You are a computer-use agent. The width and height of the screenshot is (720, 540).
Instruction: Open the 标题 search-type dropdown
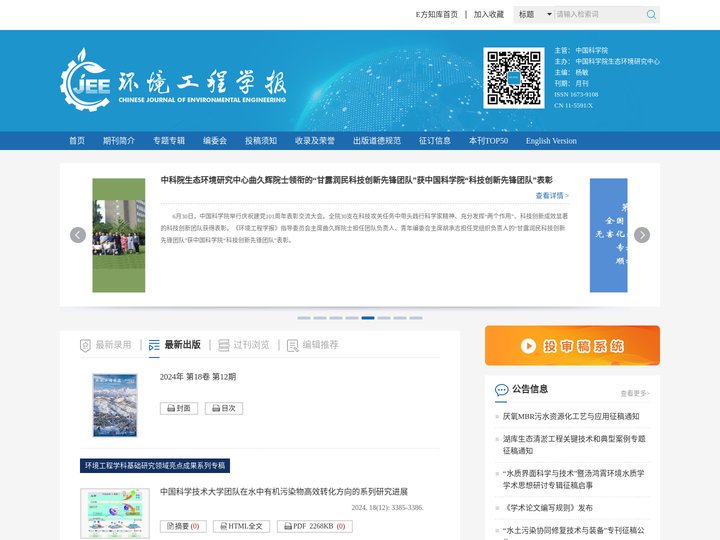[x=534, y=15]
